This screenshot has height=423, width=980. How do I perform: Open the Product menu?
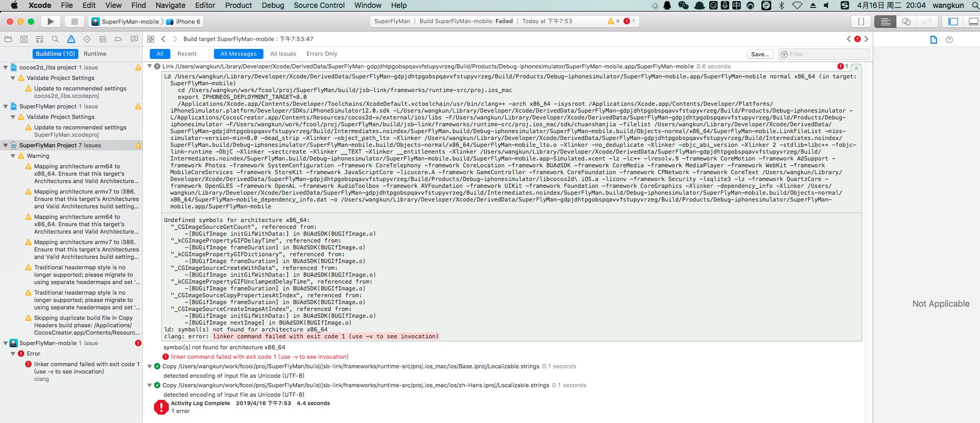pos(239,5)
